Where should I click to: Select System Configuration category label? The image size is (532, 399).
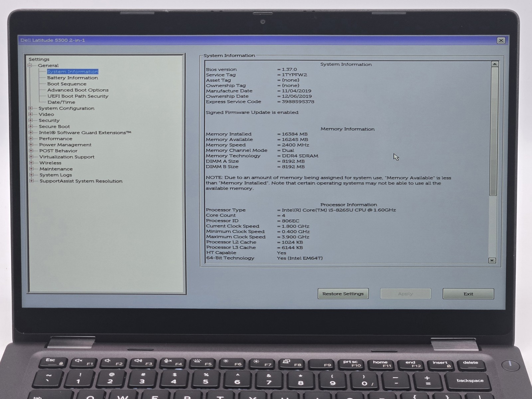pos(66,108)
